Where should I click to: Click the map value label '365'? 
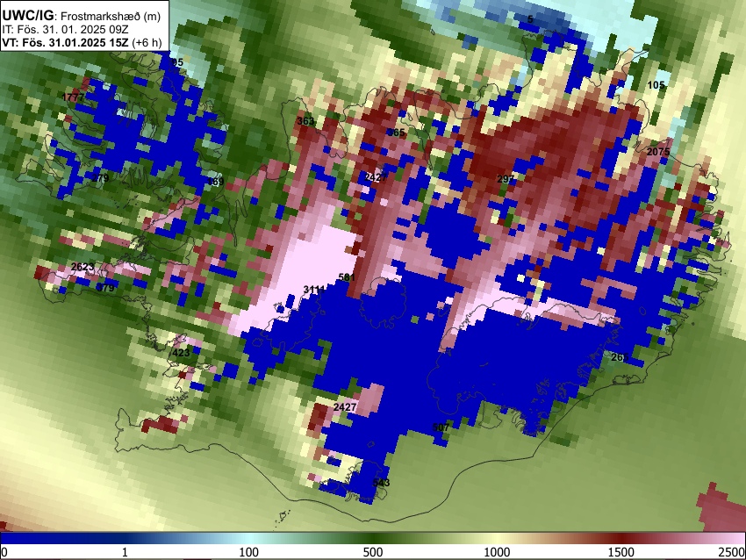click(396, 133)
